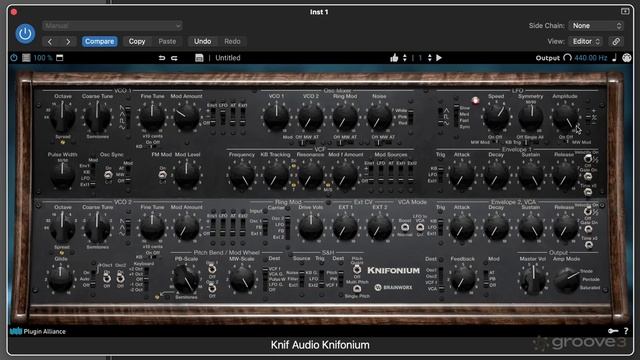Image resolution: width=640 pixels, height=360 pixels.
Task: Click the window size icon beside 100 %
Action: pyautogui.click(x=60, y=58)
